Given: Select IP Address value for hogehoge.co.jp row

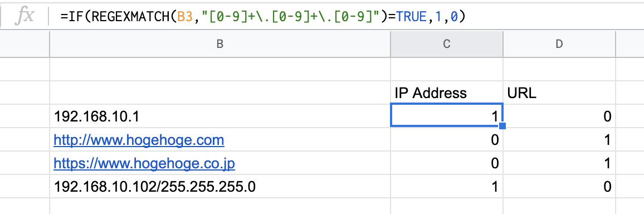Looking at the screenshot, I should click(447, 163).
